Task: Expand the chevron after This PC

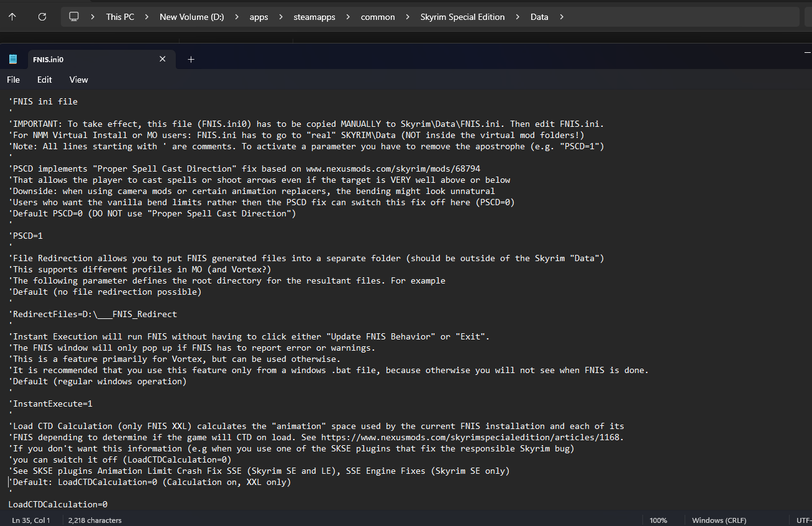Action: [x=147, y=17]
